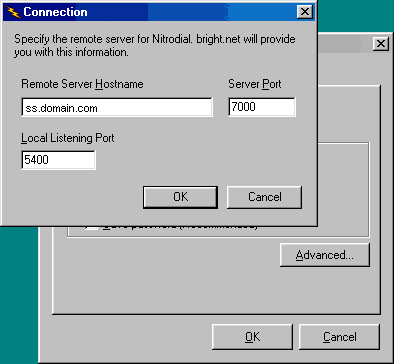The image size is (394, 364).
Task: Click the Server Port label
Action: (x=255, y=84)
